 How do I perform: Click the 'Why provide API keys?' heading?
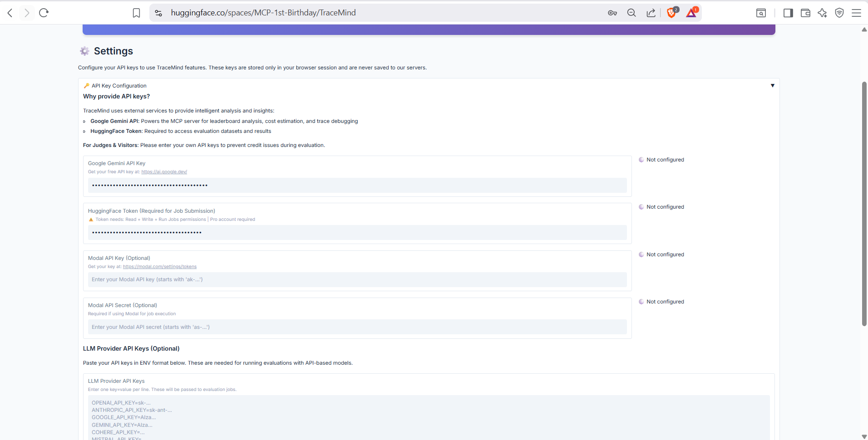click(116, 97)
